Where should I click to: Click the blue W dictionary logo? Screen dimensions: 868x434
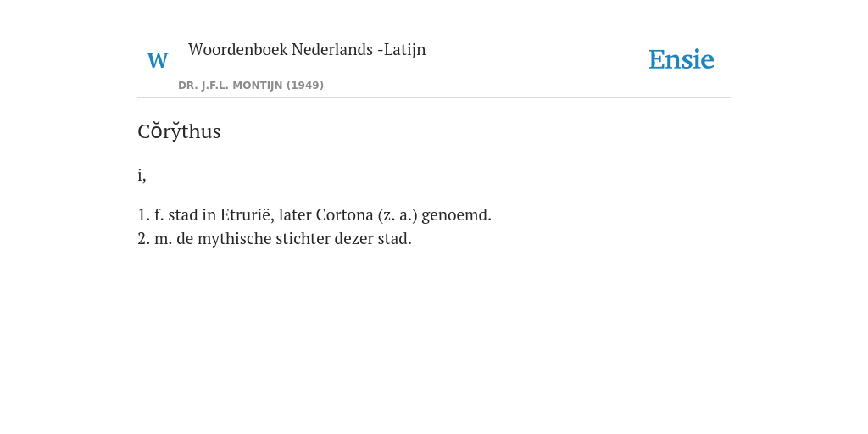click(157, 60)
